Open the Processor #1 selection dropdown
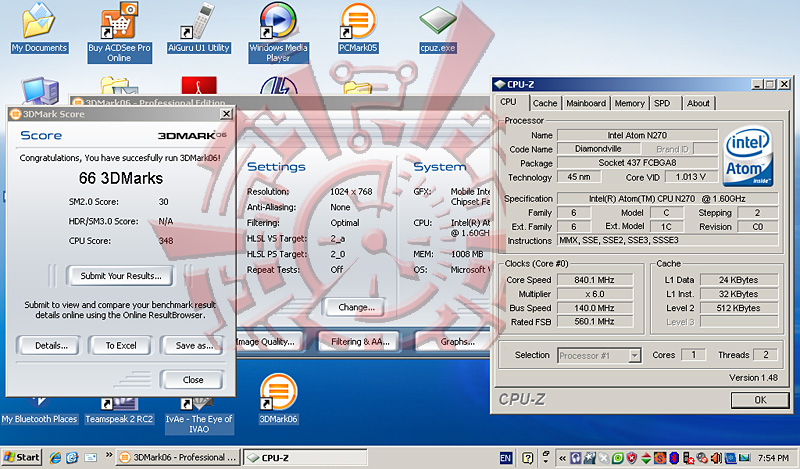800x469 pixels. coord(635,356)
